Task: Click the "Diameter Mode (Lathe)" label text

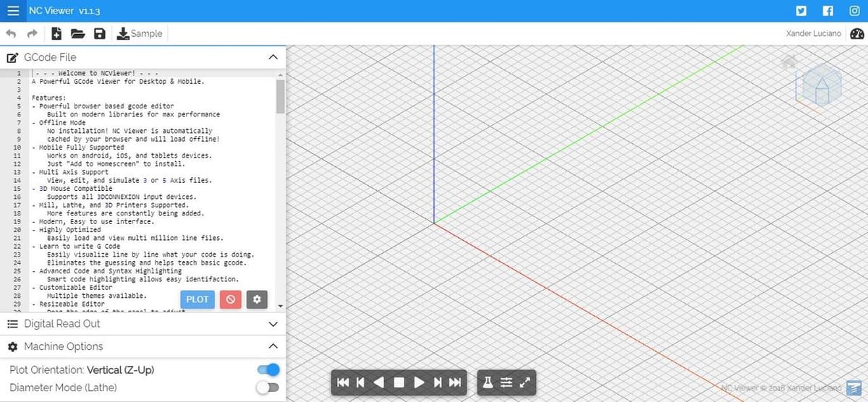Action: point(63,388)
